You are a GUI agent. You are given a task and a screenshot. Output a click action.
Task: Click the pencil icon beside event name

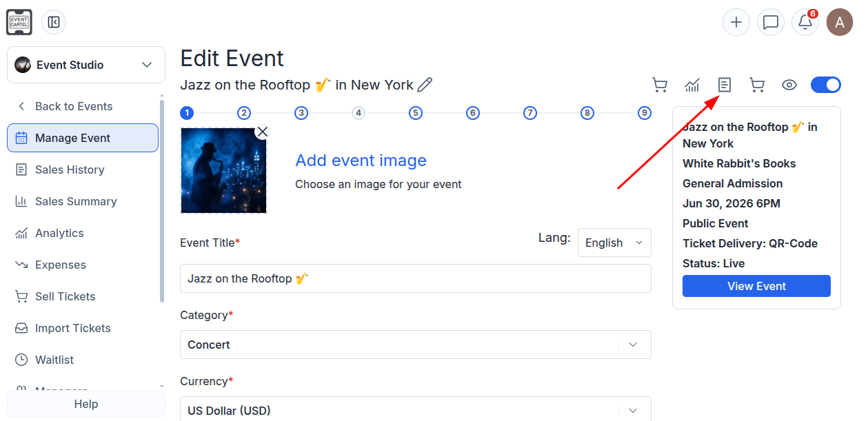coord(425,85)
